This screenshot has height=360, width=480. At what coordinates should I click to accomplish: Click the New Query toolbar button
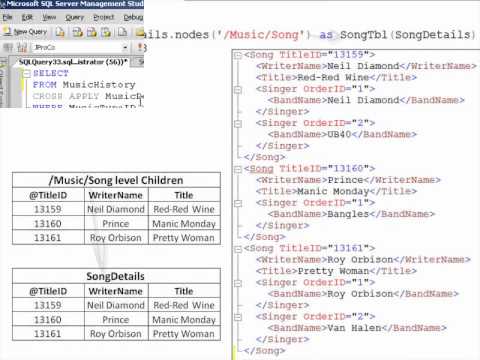pos(25,32)
